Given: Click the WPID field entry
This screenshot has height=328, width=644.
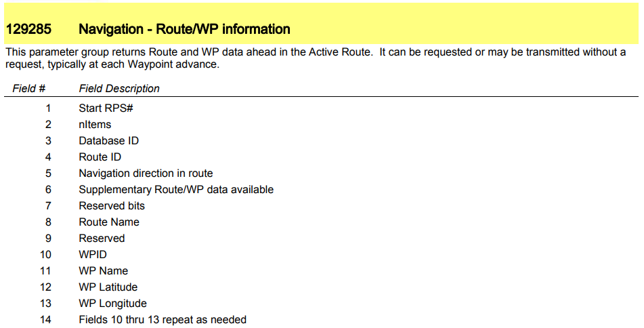Looking at the screenshot, I should click(93, 254).
